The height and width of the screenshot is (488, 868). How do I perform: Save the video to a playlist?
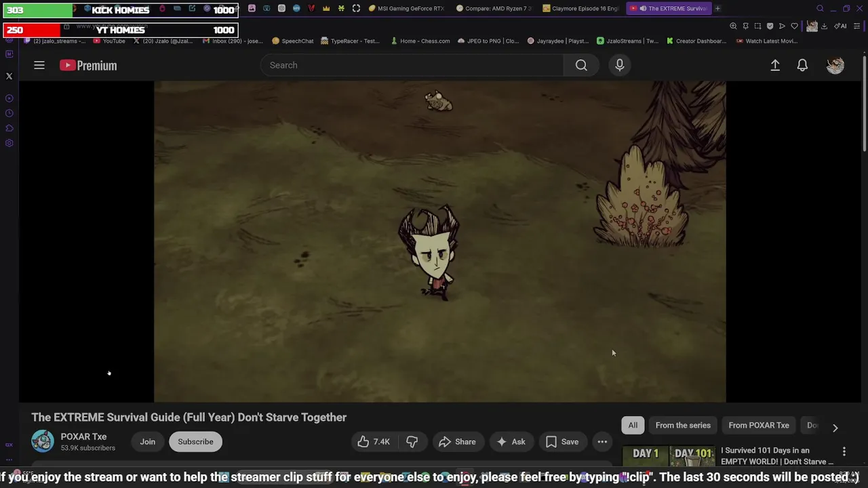[x=562, y=442]
